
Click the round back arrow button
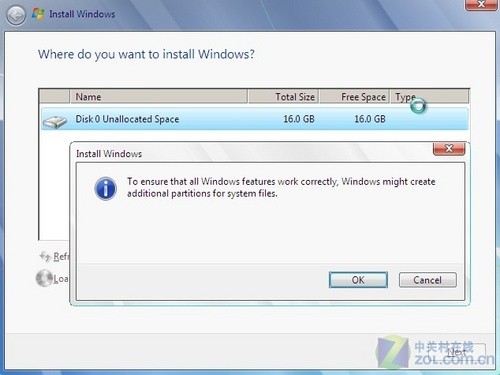pyautogui.click(x=16, y=15)
